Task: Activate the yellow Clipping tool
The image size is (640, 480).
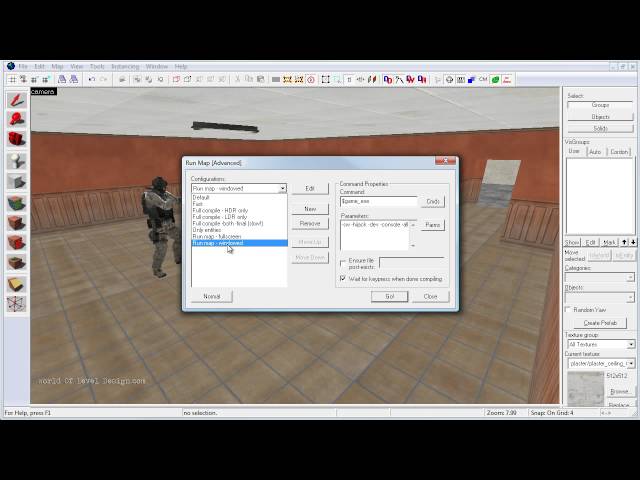Action: [16, 284]
